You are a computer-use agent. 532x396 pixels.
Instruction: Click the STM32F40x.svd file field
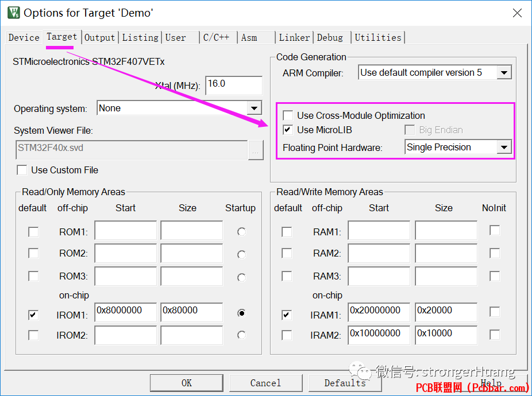point(132,150)
